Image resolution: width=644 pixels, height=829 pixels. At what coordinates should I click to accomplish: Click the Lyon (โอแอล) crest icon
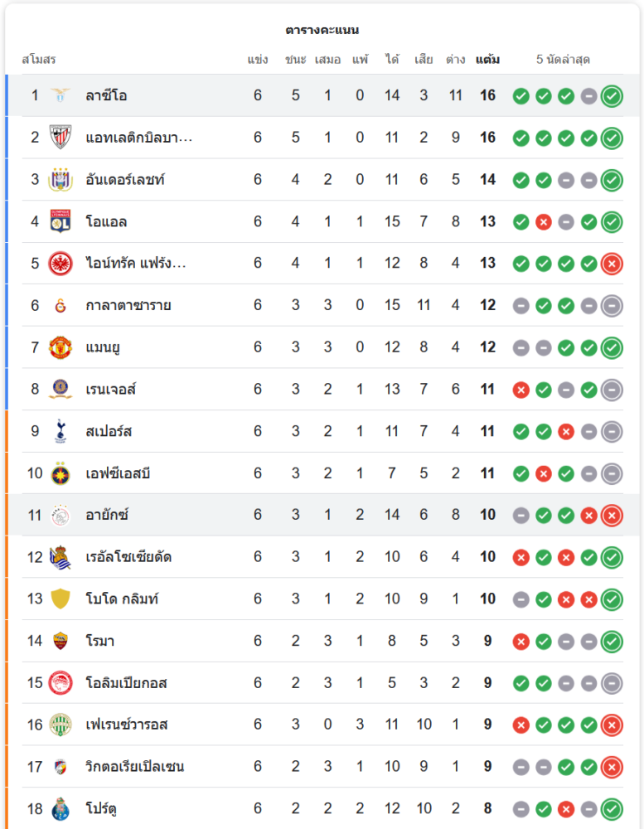(61, 221)
